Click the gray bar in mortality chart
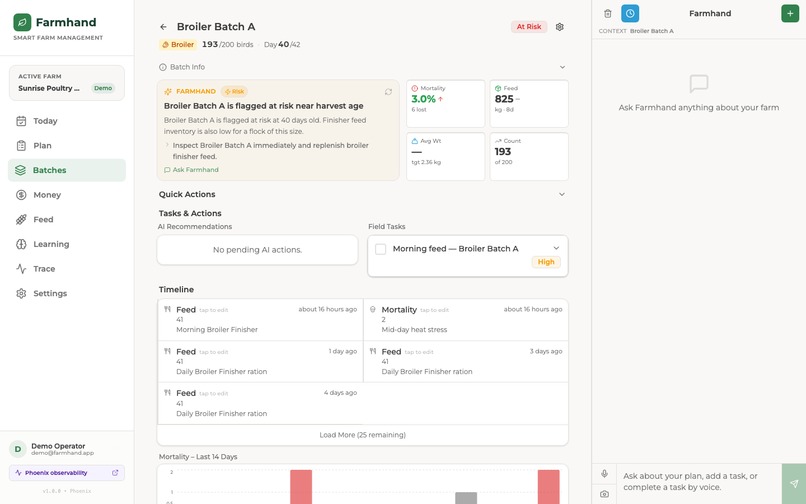The height and width of the screenshot is (504, 806). pyautogui.click(x=466, y=498)
